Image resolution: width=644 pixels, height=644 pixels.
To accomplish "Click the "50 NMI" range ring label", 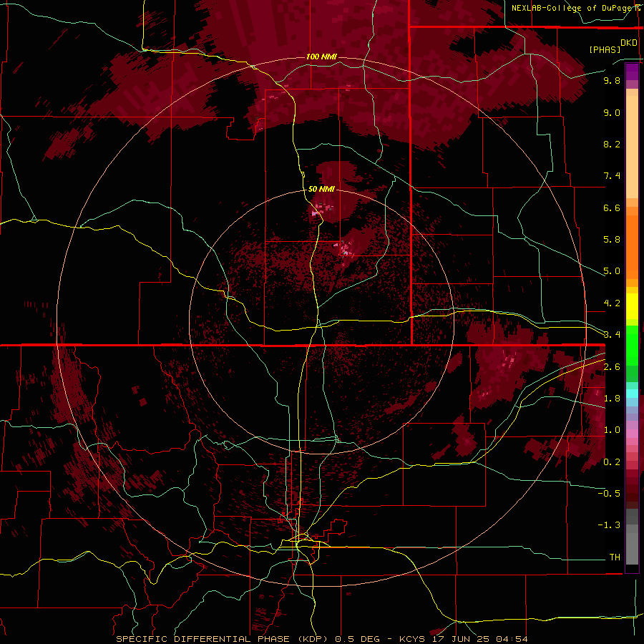I will (x=321, y=189).
